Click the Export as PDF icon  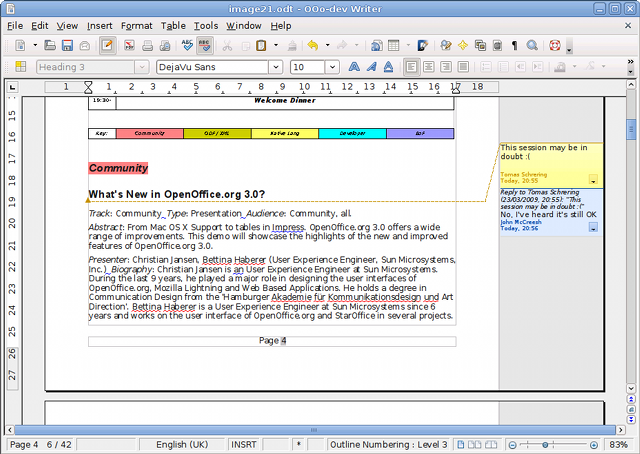point(129,46)
